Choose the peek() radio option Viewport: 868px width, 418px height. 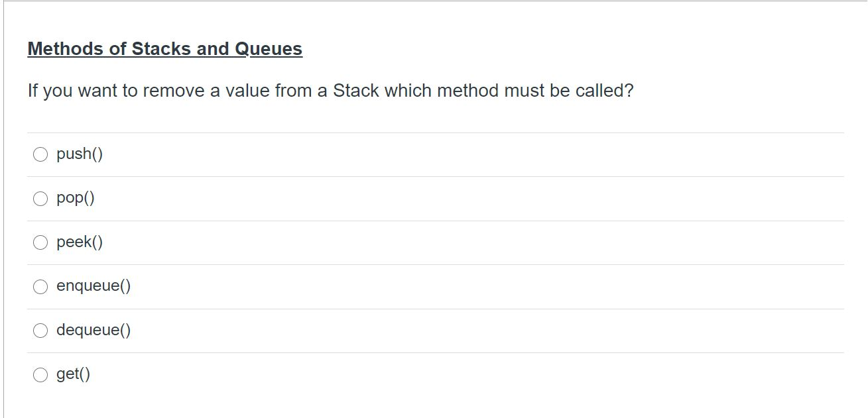click(41, 242)
